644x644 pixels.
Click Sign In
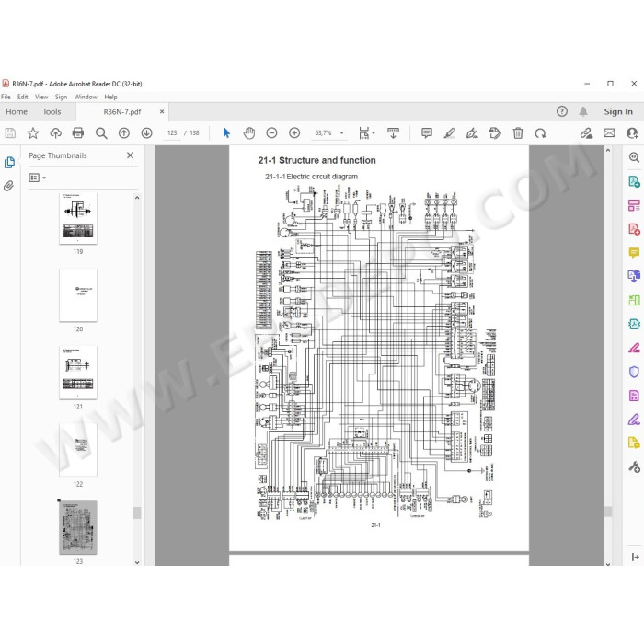pyautogui.click(x=618, y=111)
